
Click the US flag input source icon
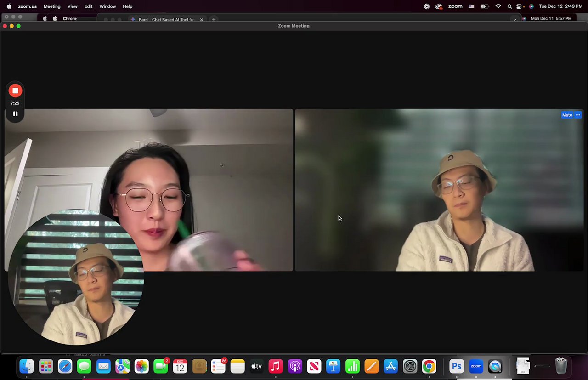(471, 6)
